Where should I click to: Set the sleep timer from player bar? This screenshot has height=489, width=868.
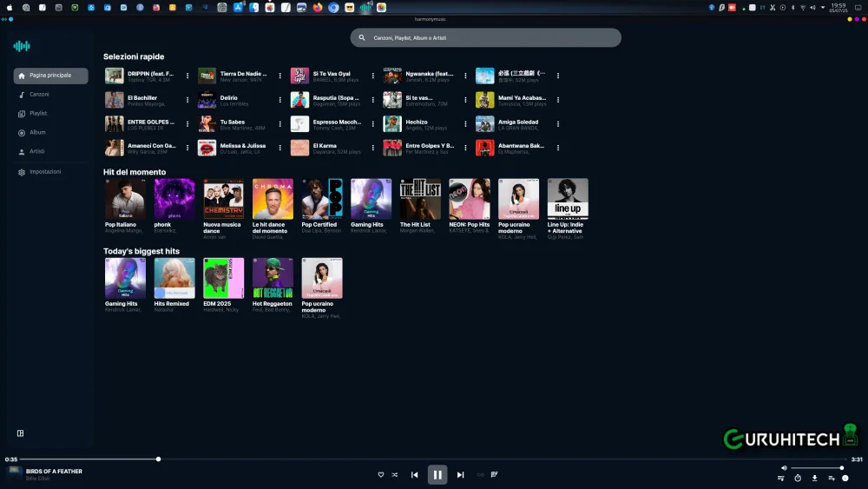point(798,478)
